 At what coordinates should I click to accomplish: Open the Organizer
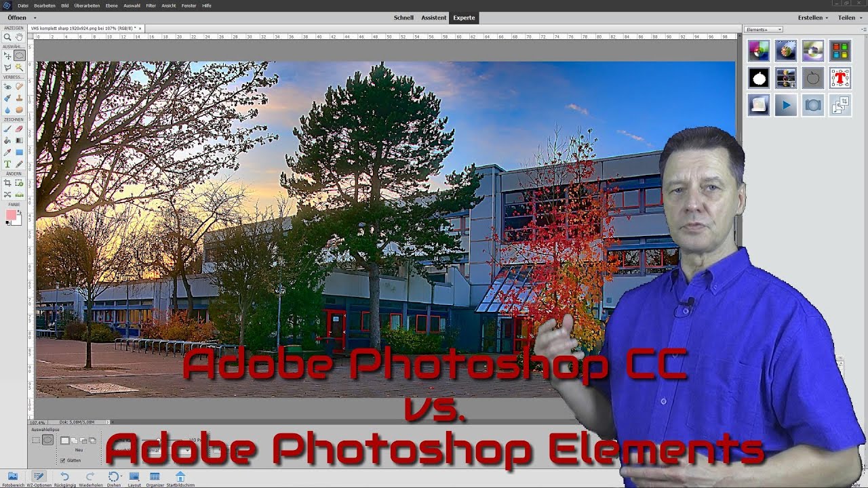(155, 479)
